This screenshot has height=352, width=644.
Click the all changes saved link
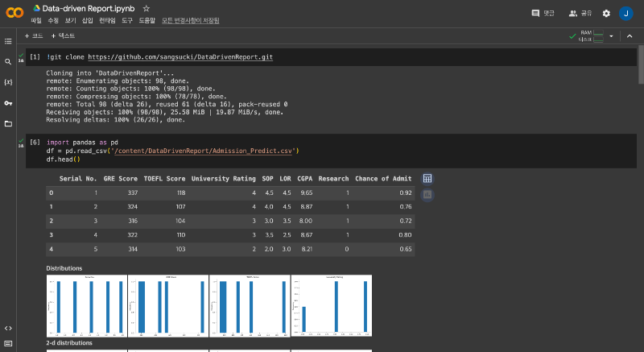[x=190, y=20]
